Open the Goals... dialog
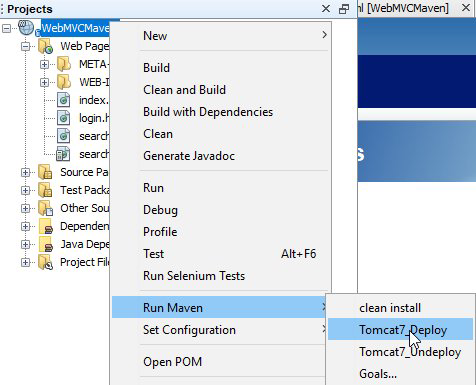The image size is (476, 385). pos(400,373)
